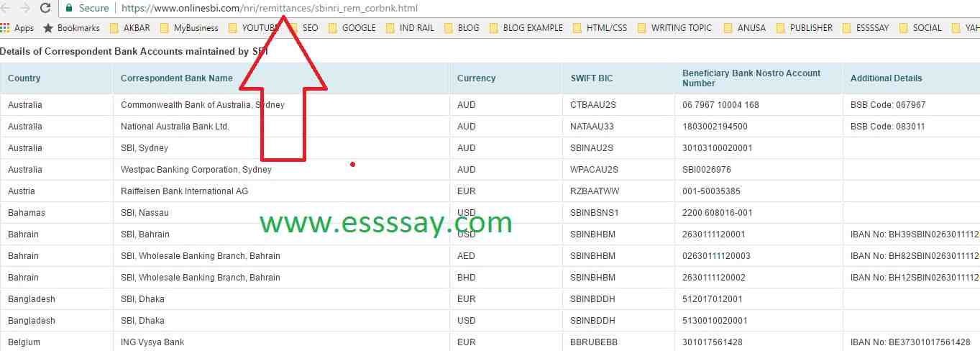Open the MyBusiness bookmark folder
This screenshot has height=351, width=980.
pyautogui.click(x=189, y=28)
